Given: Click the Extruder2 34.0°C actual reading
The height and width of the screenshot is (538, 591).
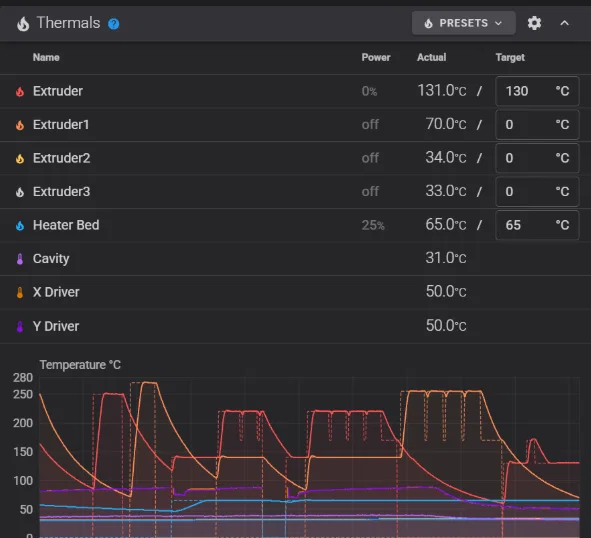Looking at the screenshot, I should (x=446, y=158).
